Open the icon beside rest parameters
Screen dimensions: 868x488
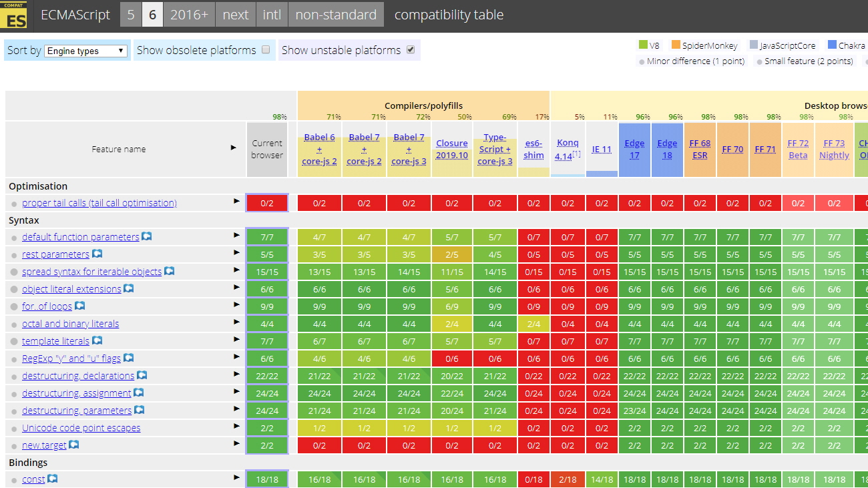(x=97, y=254)
